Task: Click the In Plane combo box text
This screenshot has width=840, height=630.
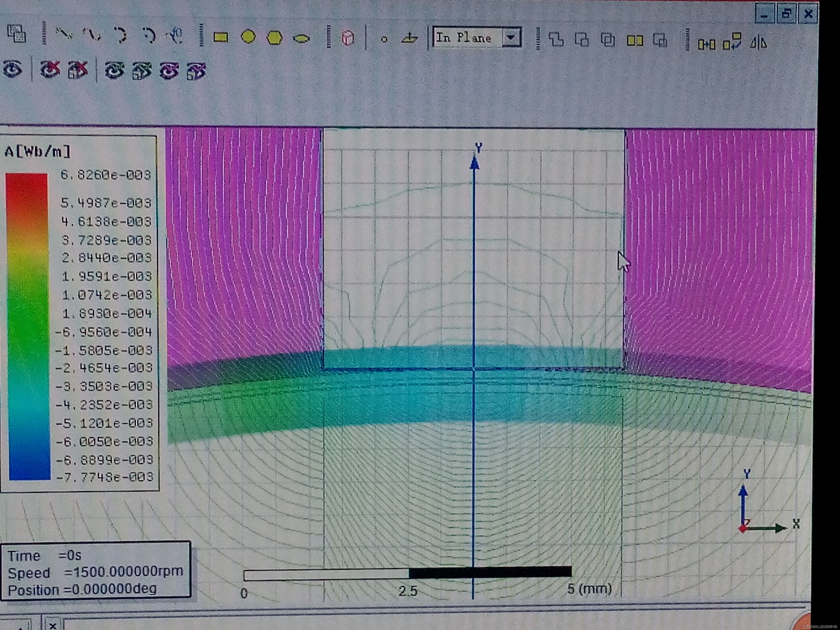Action: click(463, 38)
